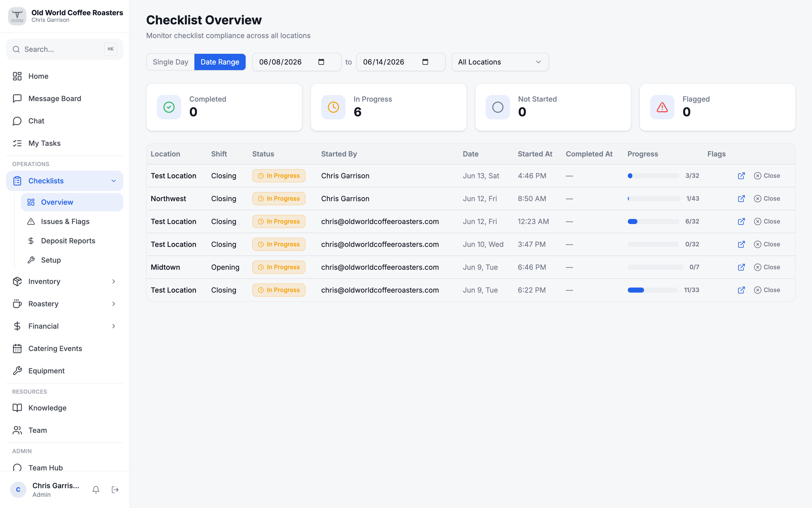Open My Tasks

click(65, 143)
